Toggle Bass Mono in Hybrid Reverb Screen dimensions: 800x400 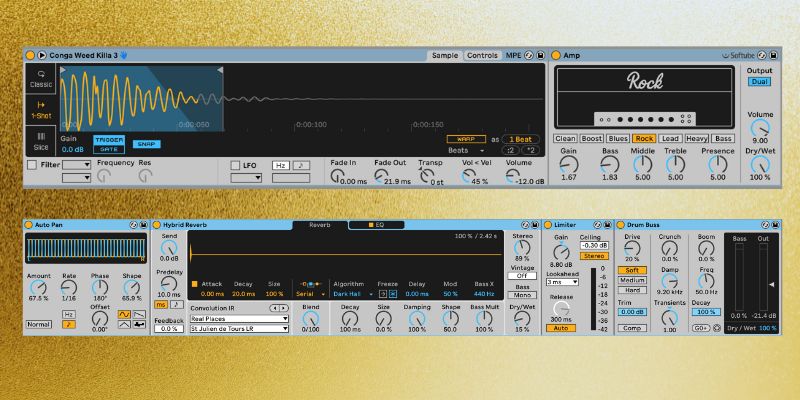pyautogui.click(x=522, y=295)
